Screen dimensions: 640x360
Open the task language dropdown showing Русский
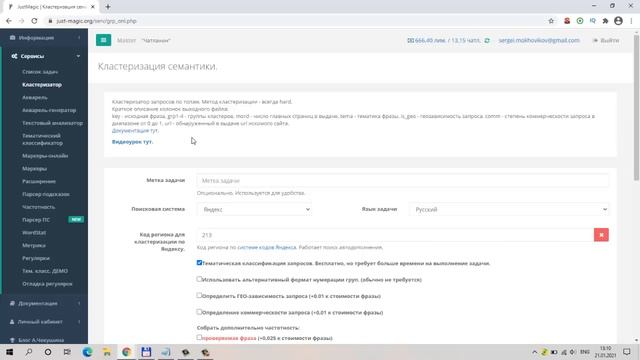pos(509,209)
